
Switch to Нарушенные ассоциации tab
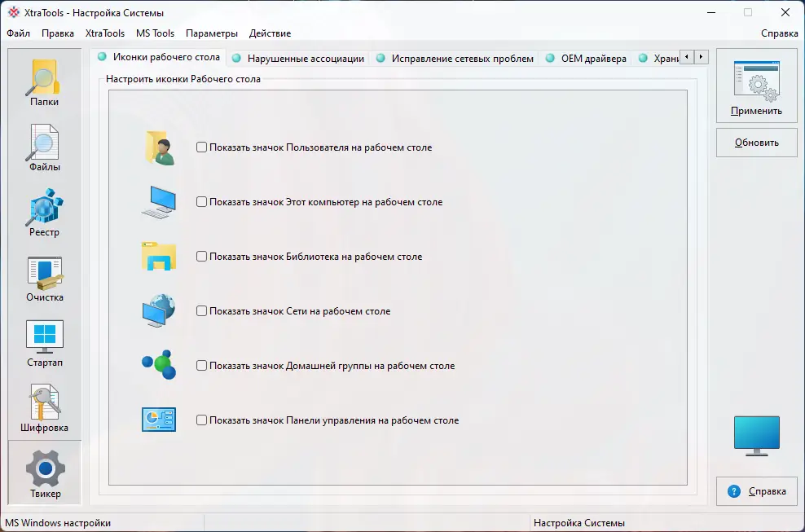point(298,59)
